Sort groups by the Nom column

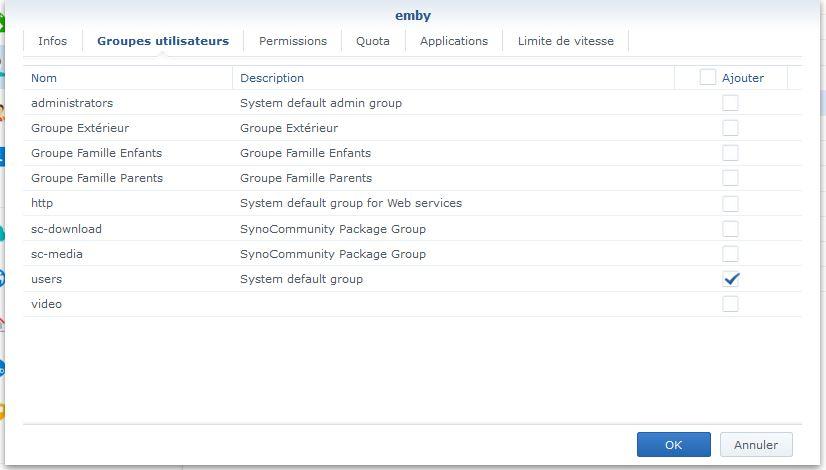pyautogui.click(x=44, y=78)
